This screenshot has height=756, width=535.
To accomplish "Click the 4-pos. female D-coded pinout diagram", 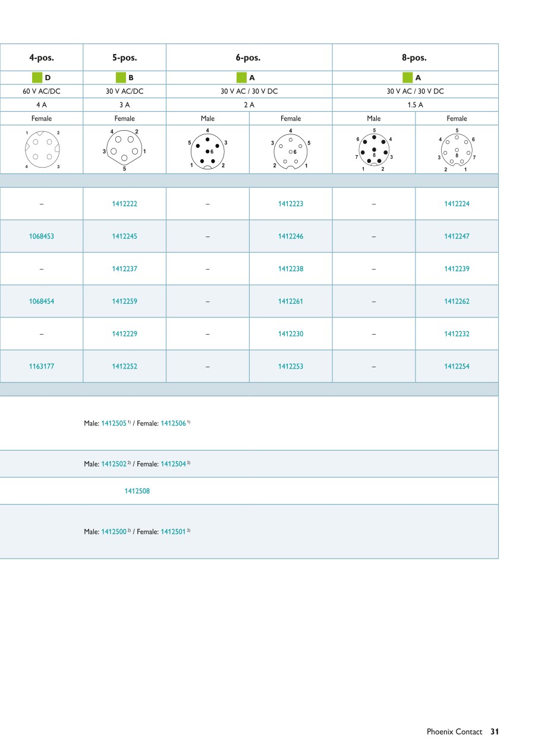I will [42, 149].
